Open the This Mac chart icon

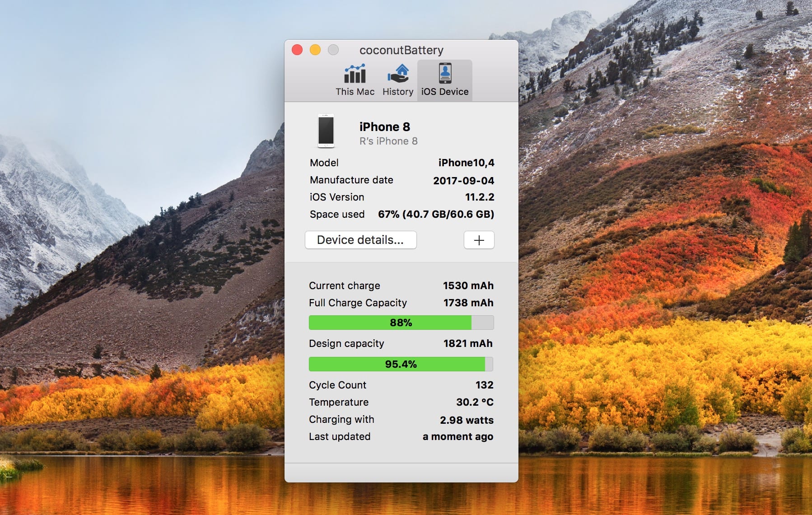355,74
